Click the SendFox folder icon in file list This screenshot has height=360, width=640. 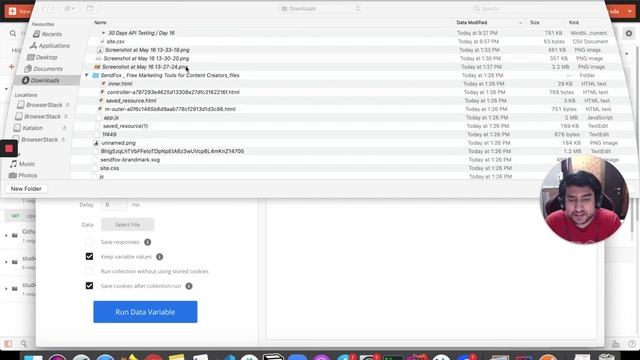96,76
